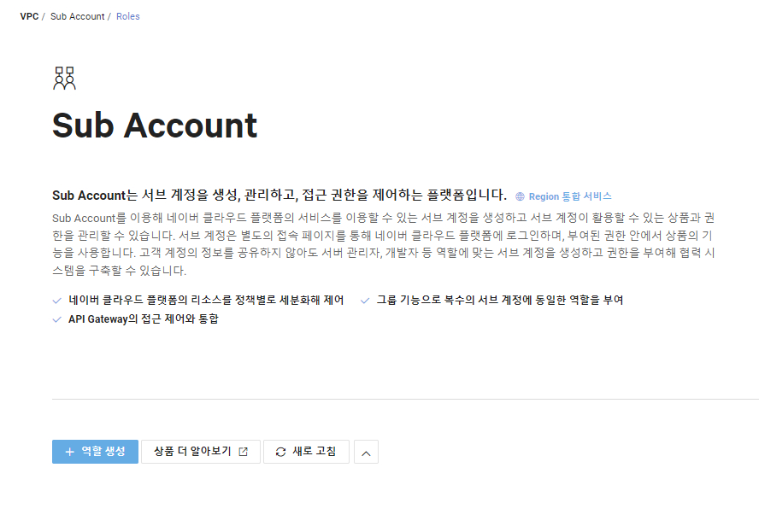
Task: Click the refresh arrows icon
Action: pos(280,452)
